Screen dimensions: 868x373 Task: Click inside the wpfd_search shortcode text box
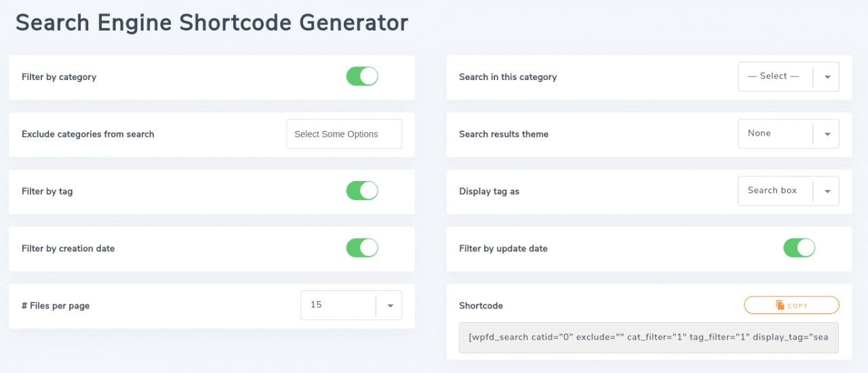point(648,337)
